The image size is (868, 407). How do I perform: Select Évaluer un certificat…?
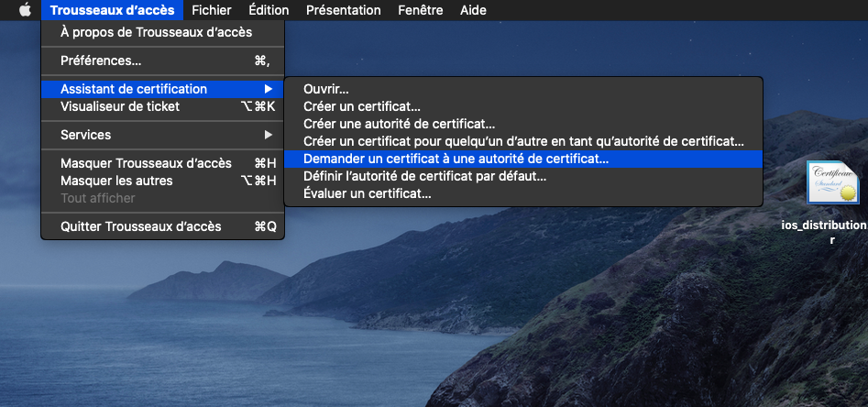[523, 193]
